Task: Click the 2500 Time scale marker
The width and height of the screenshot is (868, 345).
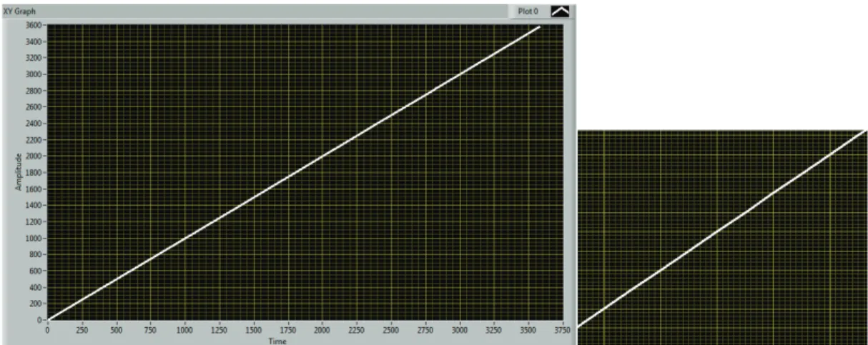Action: (x=390, y=331)
